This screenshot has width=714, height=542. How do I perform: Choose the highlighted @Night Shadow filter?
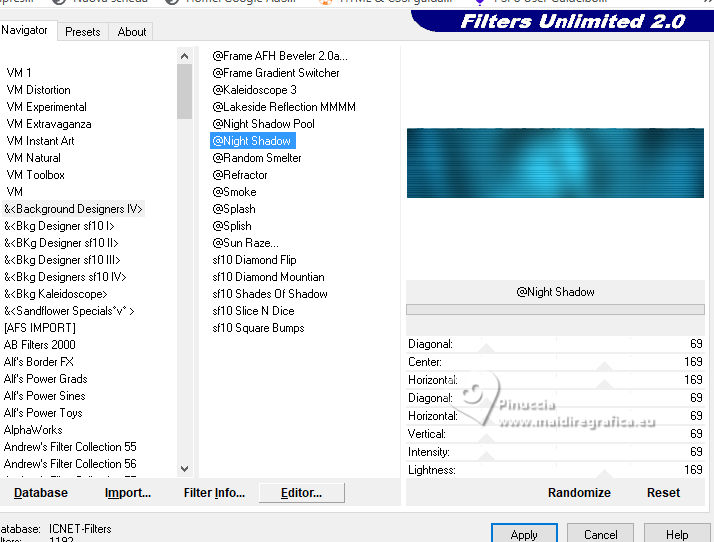(253, 141)
